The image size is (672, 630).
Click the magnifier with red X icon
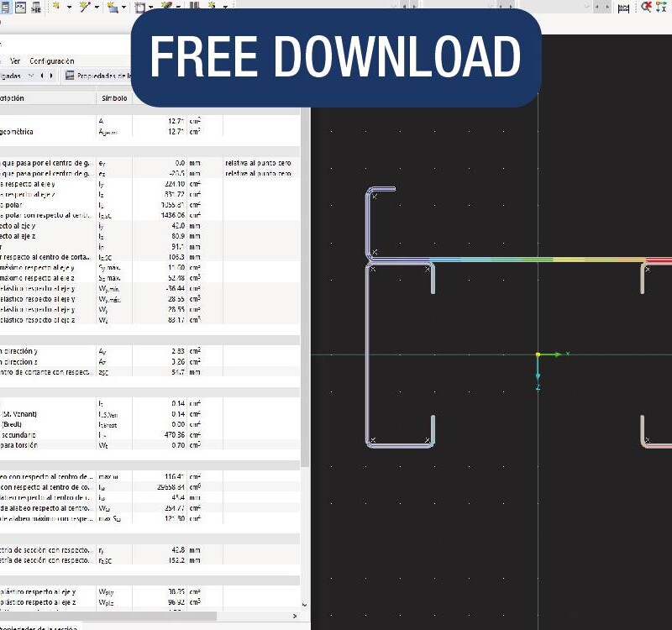(646, 7)
